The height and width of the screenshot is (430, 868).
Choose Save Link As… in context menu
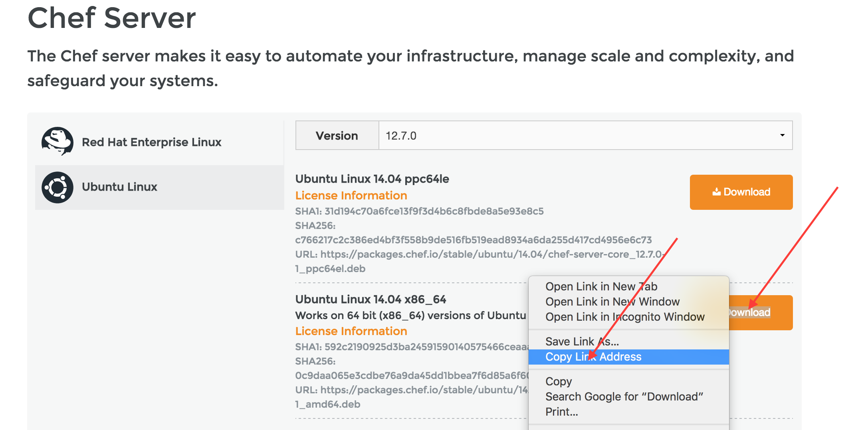point(629,341)
